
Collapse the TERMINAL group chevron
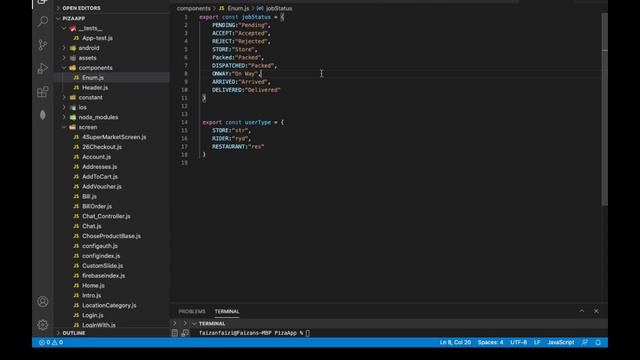coord(194,324)
